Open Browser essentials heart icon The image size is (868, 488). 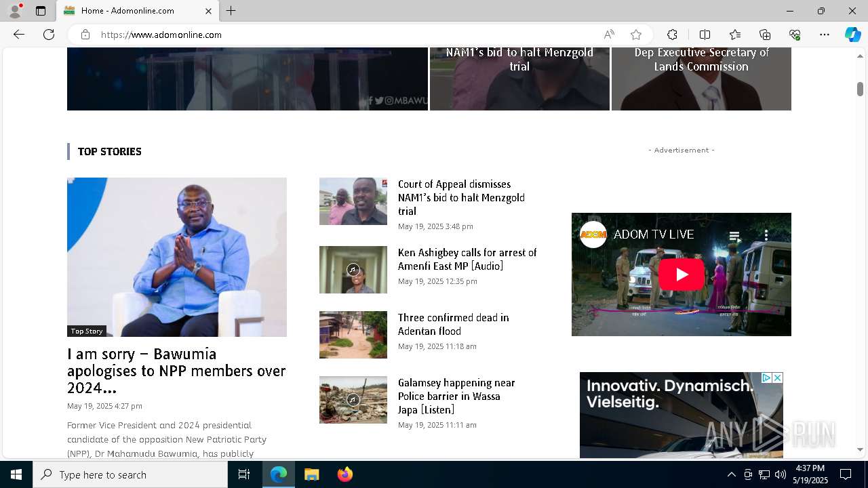795,35
